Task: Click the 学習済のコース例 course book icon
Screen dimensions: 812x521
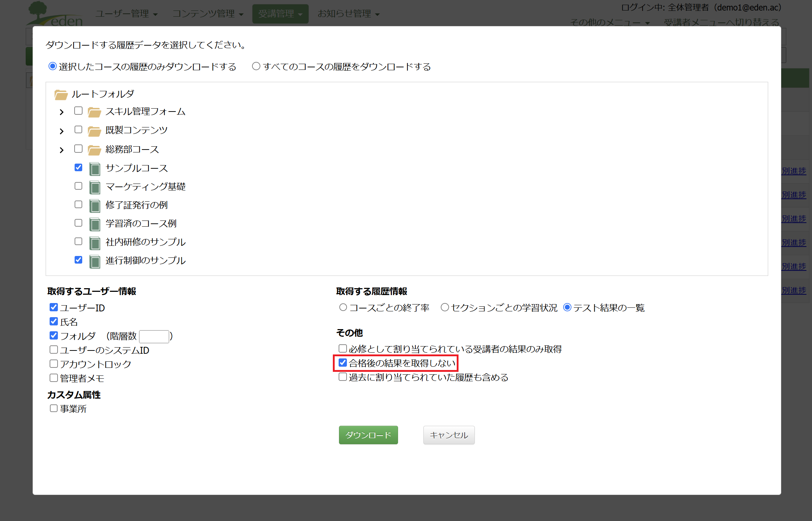Action: tap(95, 224)
